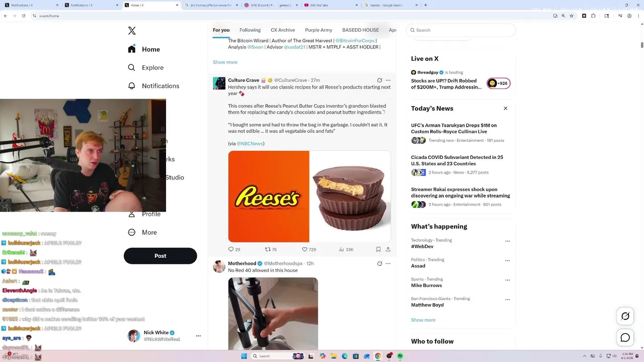The height and width of the screenshot is (362, 644).
Task: Close the Today's News panel
Action: pyautogui.click(x=506, y=109)
